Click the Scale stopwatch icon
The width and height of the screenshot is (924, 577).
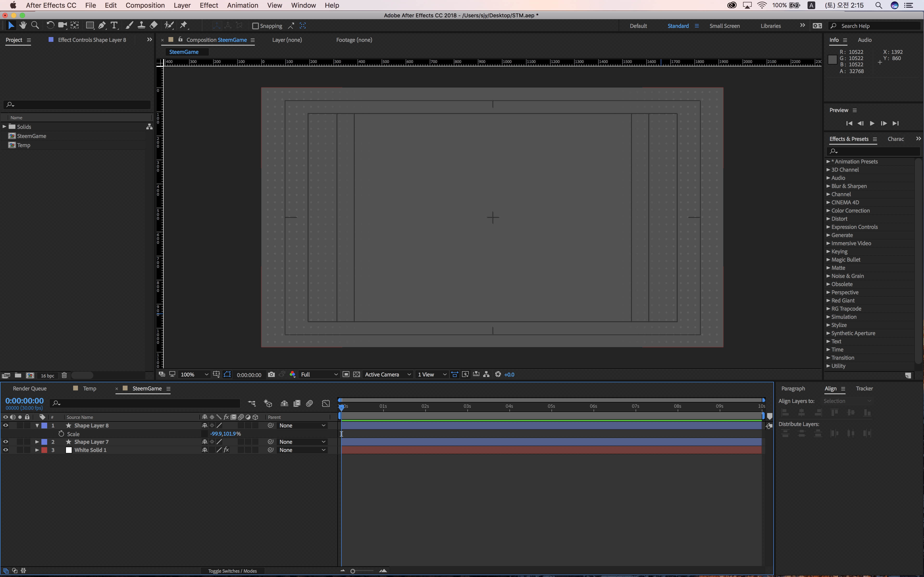pos(61,434)
